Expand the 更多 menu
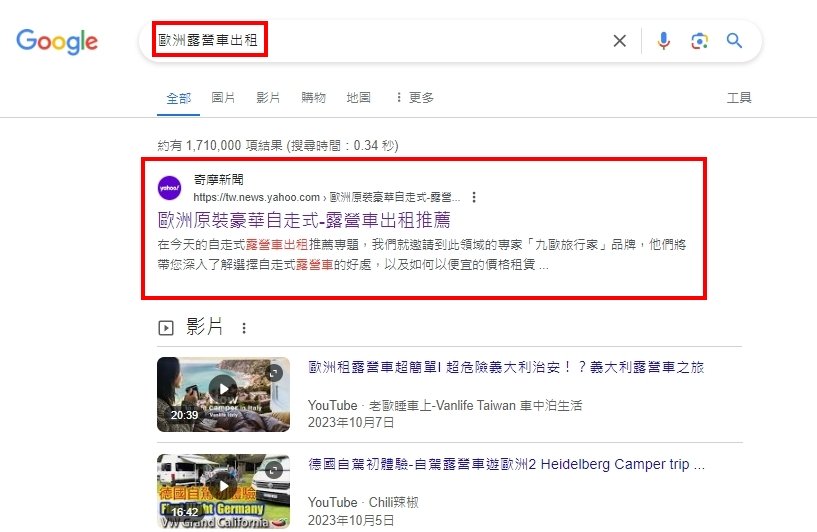817x532 pixels. 415,97
